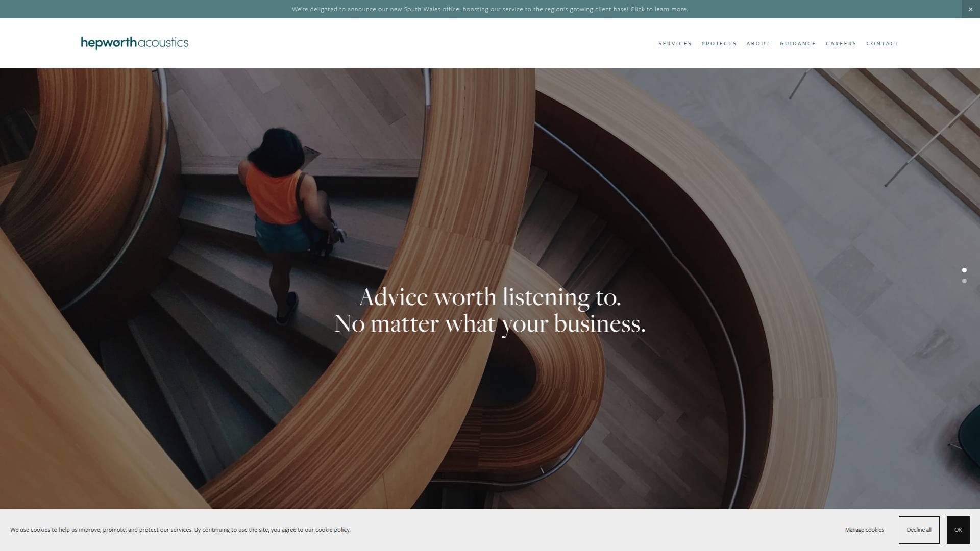Viewport: 980px width, 551px height.
Task: Open the Contact page
Action: point(883,44)
